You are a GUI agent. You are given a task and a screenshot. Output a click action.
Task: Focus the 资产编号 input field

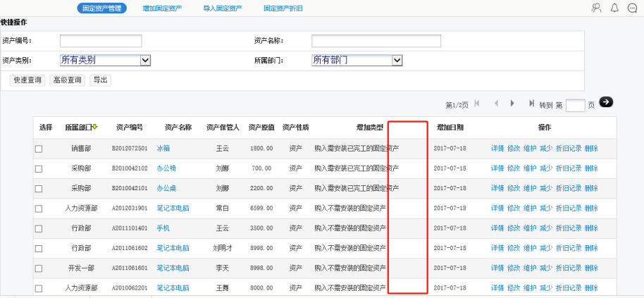101,41
